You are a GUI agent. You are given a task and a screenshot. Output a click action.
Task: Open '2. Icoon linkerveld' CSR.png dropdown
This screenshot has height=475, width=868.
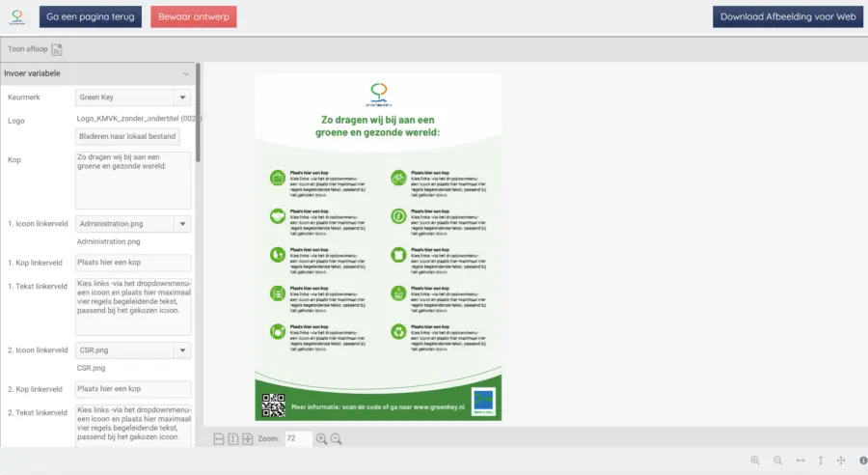[x=133, y=350]
